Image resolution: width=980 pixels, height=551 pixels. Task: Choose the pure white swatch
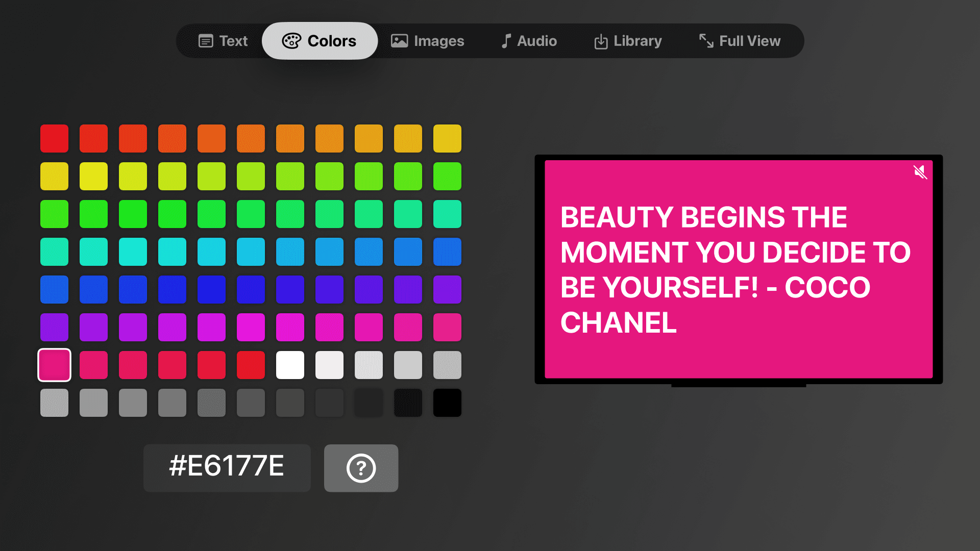coord(290,365)
